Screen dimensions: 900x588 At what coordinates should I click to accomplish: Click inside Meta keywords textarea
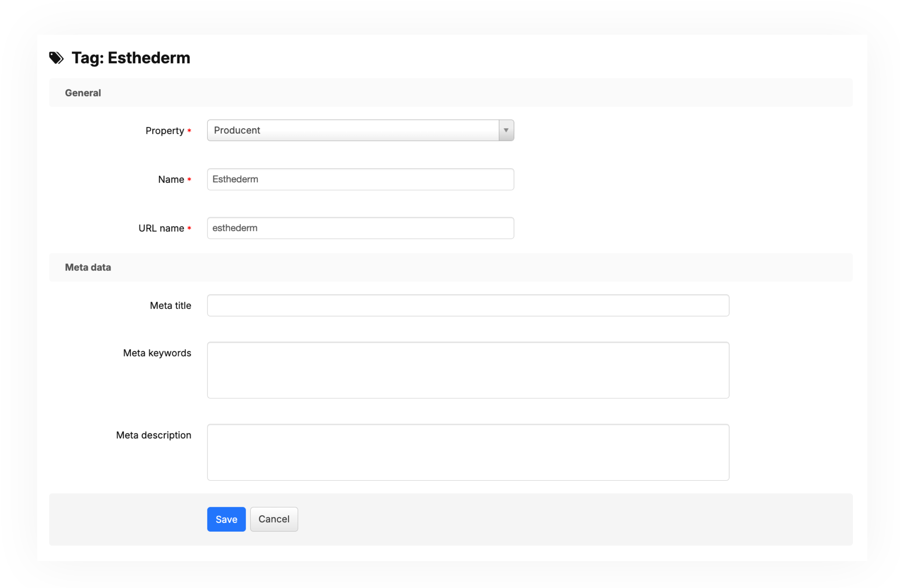[468, 370]
